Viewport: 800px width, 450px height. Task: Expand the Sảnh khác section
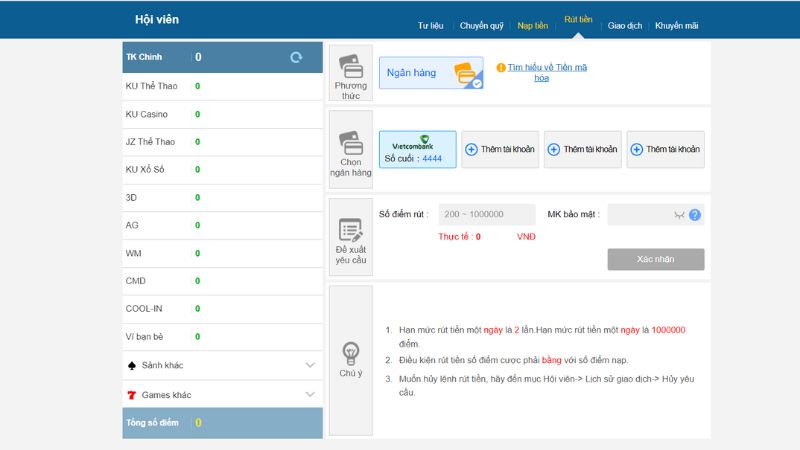tap(222, 365)
